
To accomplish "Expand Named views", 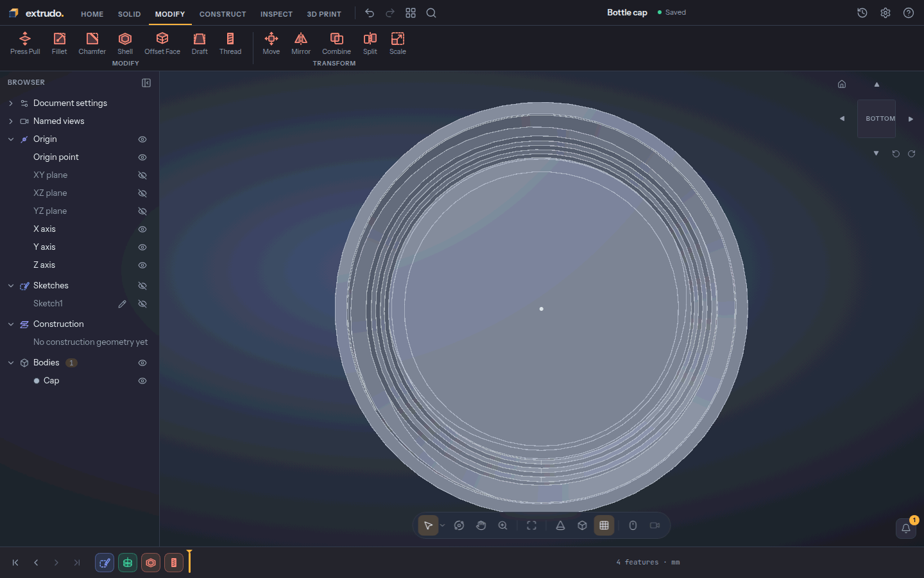I will (11, 121).
